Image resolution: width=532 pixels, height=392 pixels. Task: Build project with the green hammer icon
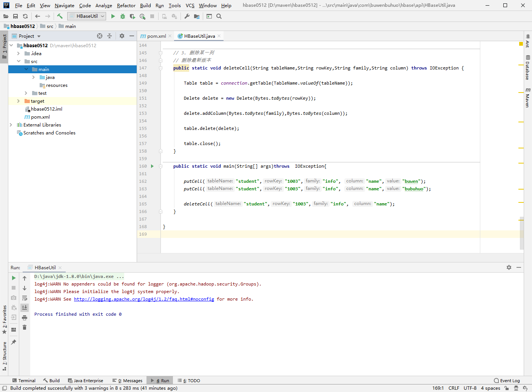point(60,16)
